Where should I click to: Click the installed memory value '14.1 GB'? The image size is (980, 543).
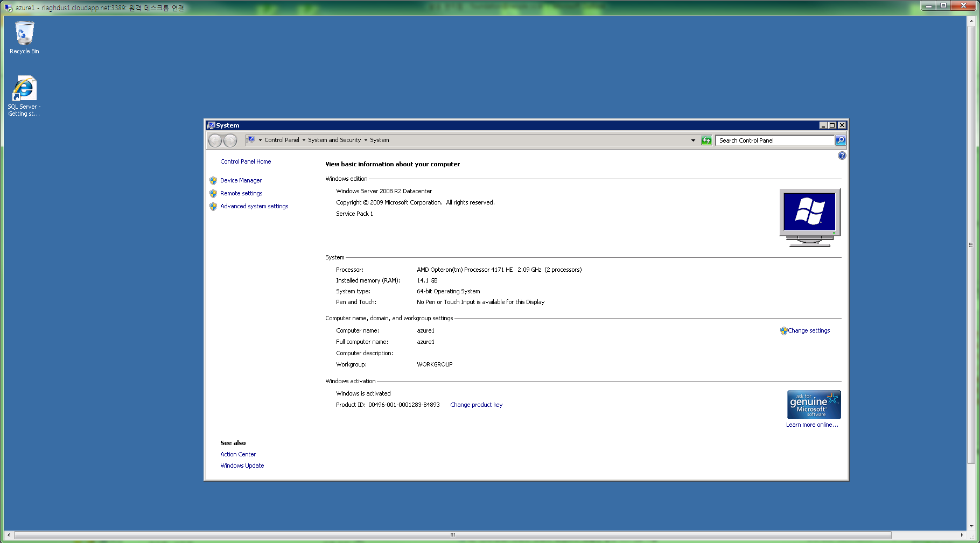(427, 280)
